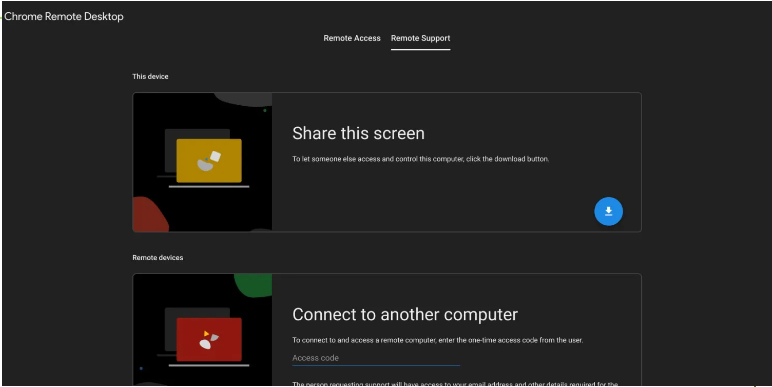This screenshot has height=387, width=772.
Task: Click the Share this screen heading
Action: click(358, 133)
